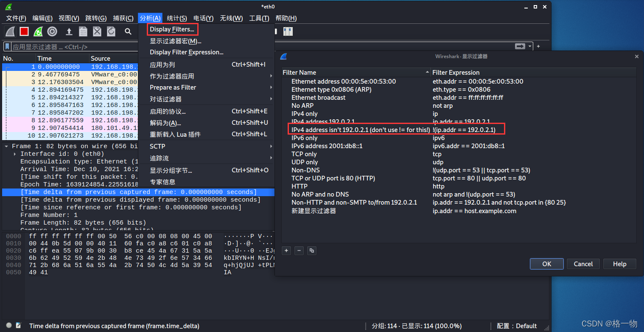This screenshot has height=332, width=644.
Task: Open the 追踪流 submenu
Action: (206, 158)
